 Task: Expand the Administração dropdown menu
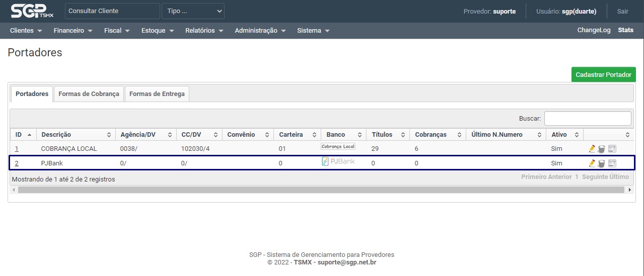[x=260, y=31]
